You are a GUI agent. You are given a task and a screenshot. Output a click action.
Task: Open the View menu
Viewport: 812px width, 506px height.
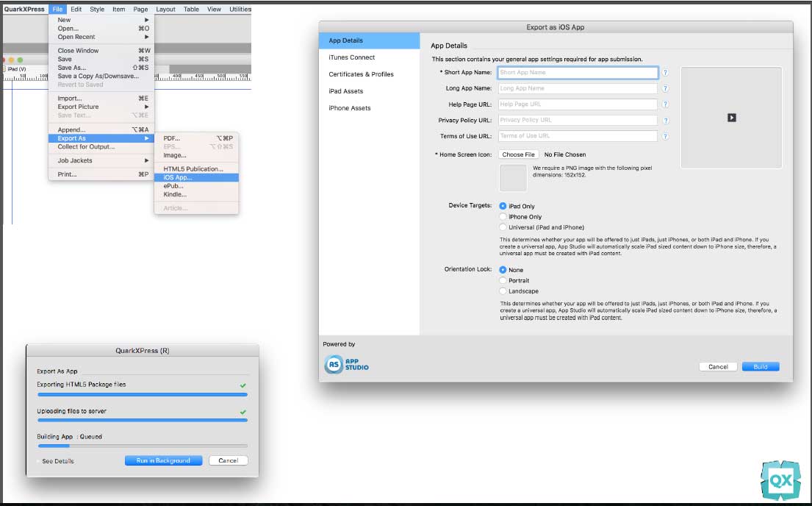point(214,9)
